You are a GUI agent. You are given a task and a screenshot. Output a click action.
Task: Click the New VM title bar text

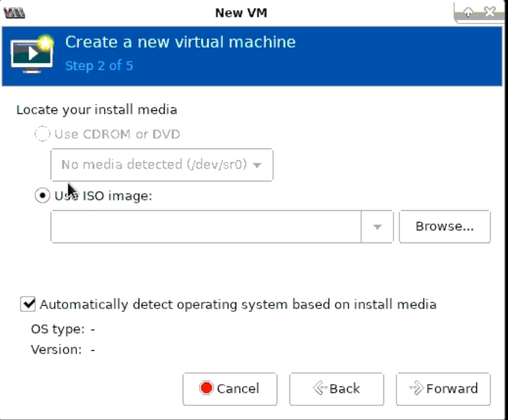pyautogui.click(x=239, y=12)
